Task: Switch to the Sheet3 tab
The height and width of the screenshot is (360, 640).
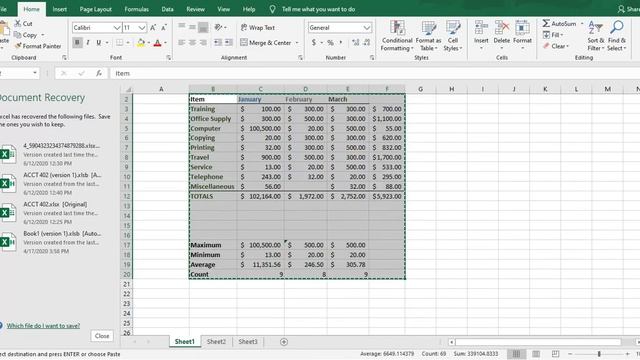Action: click(x=248, y=342)
